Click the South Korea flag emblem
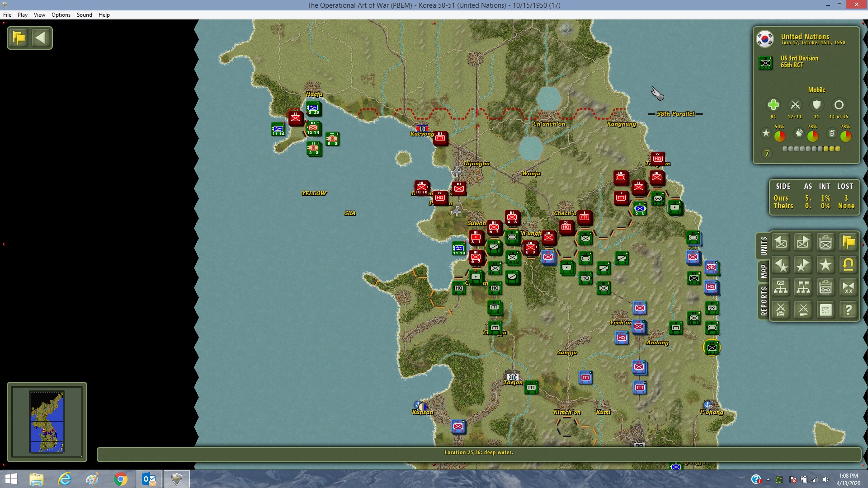The height and width of the screenshot is (488, 868). click(765, 39)
